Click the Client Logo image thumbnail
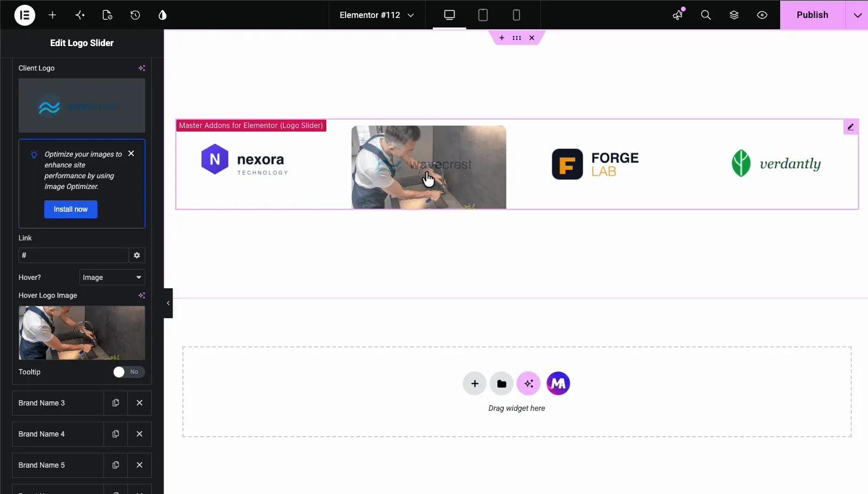The image size is (868, 494). (x=82, y=105)
